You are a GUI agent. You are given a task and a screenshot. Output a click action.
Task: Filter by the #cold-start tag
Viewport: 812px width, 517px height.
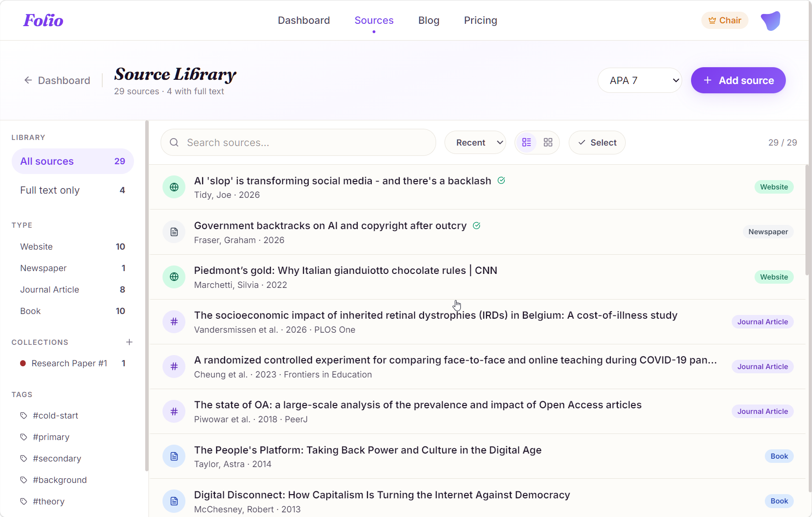(x=55, y=415)
